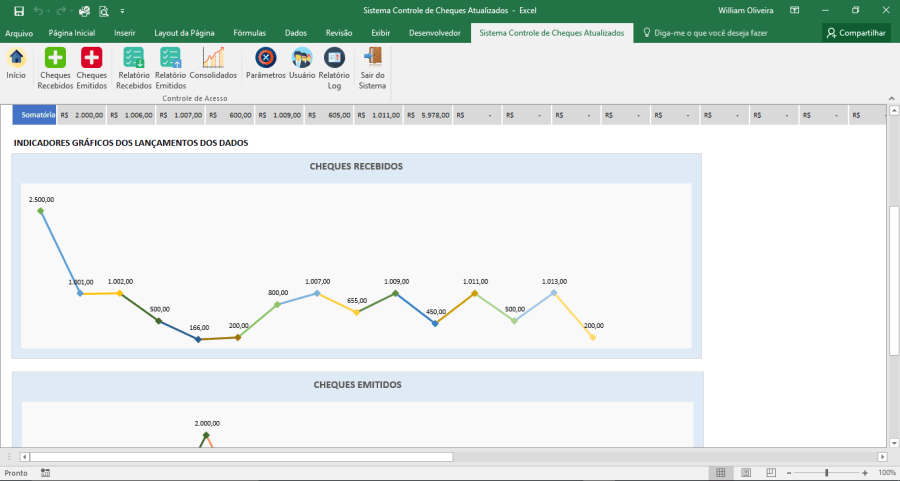Click the 166,00 data point label
The width and height of the screenshot is (900, 481).
(x=199, y=328)
